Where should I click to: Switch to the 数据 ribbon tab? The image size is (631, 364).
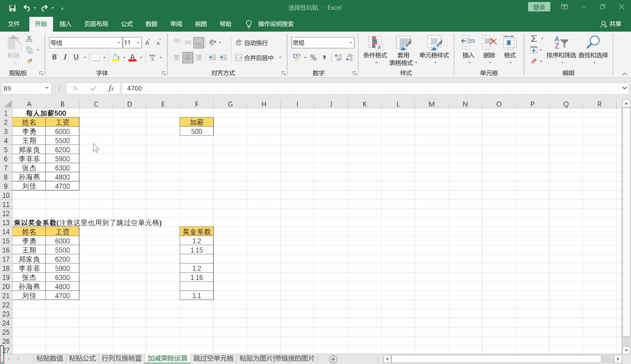pyautogui.click(x=152, y=24)
